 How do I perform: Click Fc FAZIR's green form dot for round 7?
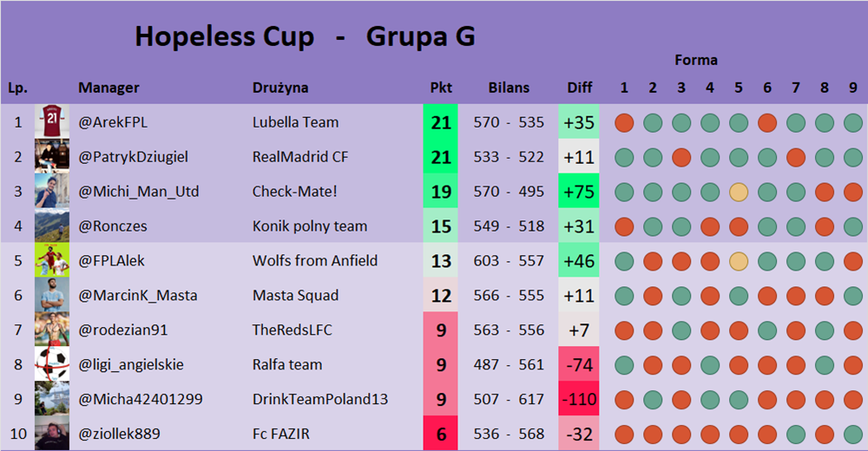tap(796, 434)
